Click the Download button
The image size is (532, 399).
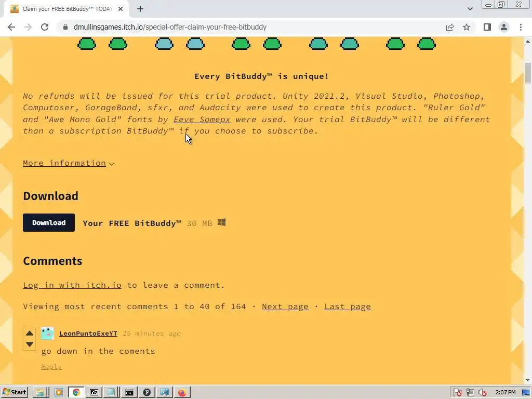tap(49, 222)
